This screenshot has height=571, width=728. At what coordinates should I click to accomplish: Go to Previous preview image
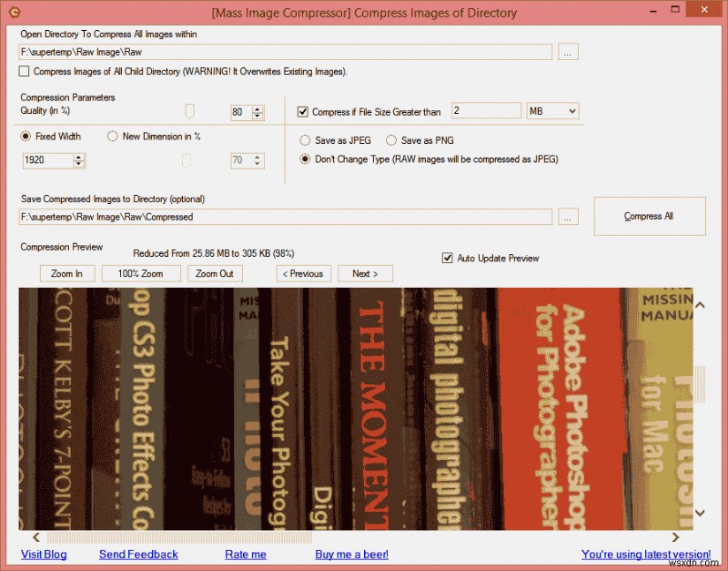303,273
